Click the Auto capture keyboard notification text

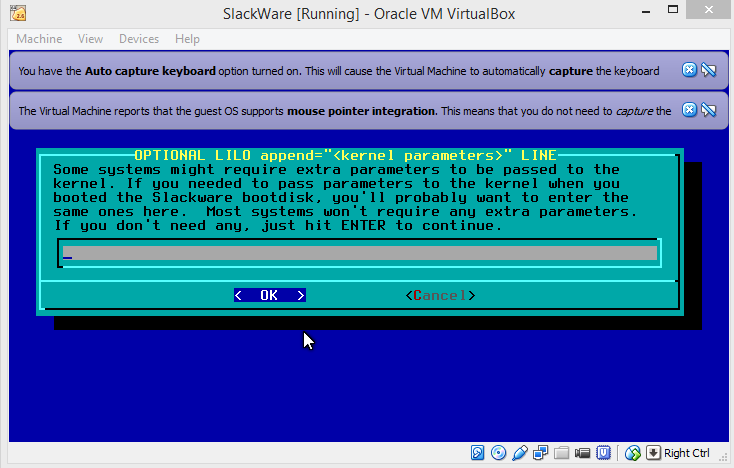point(339,71)
